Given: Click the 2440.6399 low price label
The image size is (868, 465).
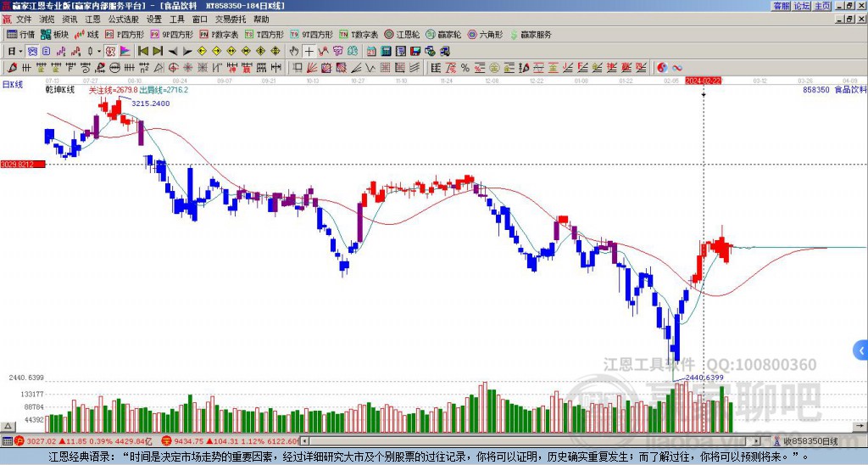Looking at the screenshot, I should click(704, 378).
